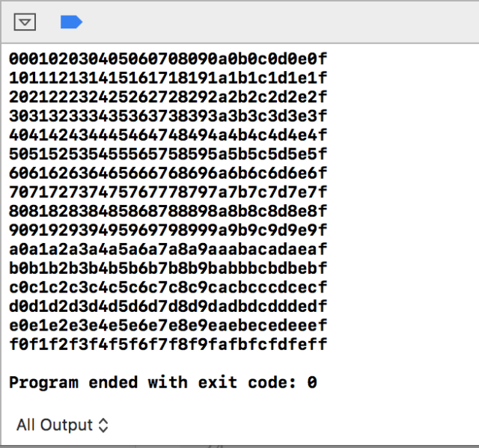Click the 'Program ended with exit code' line
The image size is (479, 448).
tap(163, 383)
